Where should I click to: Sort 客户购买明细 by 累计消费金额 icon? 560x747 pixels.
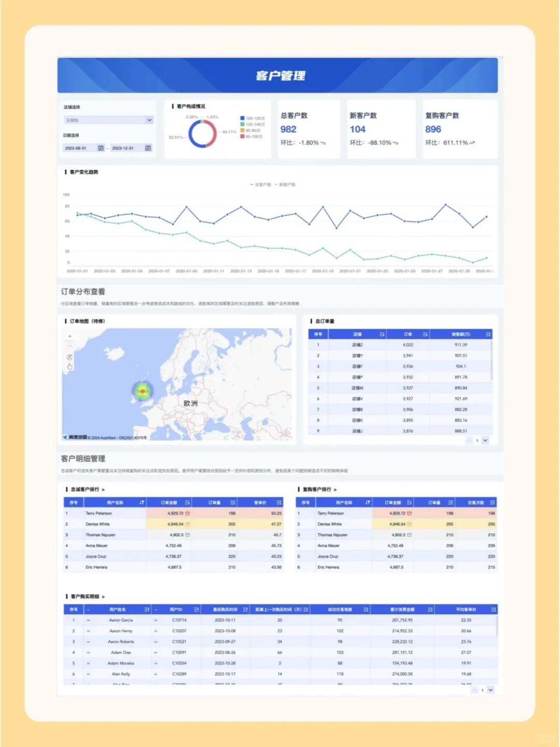pyautogui.click(x=430, y=610)
